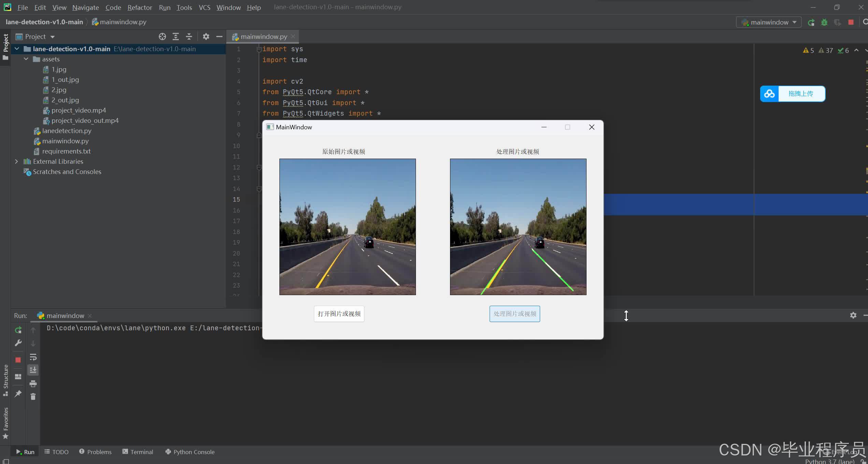
Task: Click the Debug bug icon in toolbar
Action: tap(824, 23)
